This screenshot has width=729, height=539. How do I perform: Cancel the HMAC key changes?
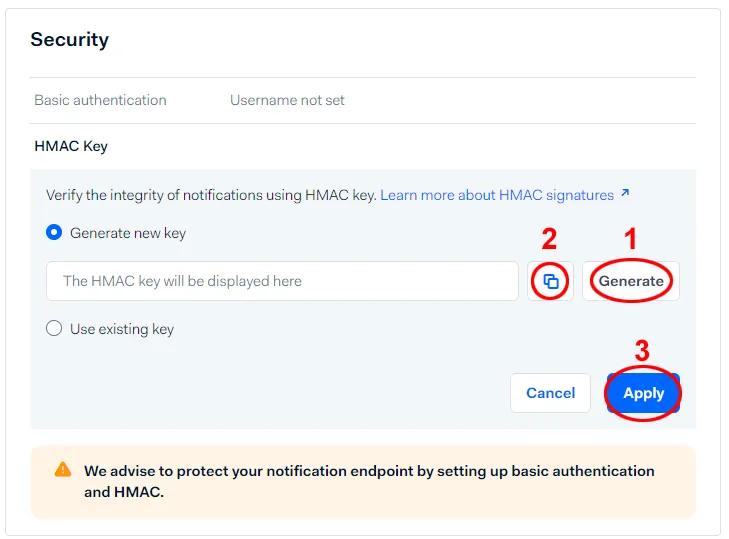coord(550,393)
